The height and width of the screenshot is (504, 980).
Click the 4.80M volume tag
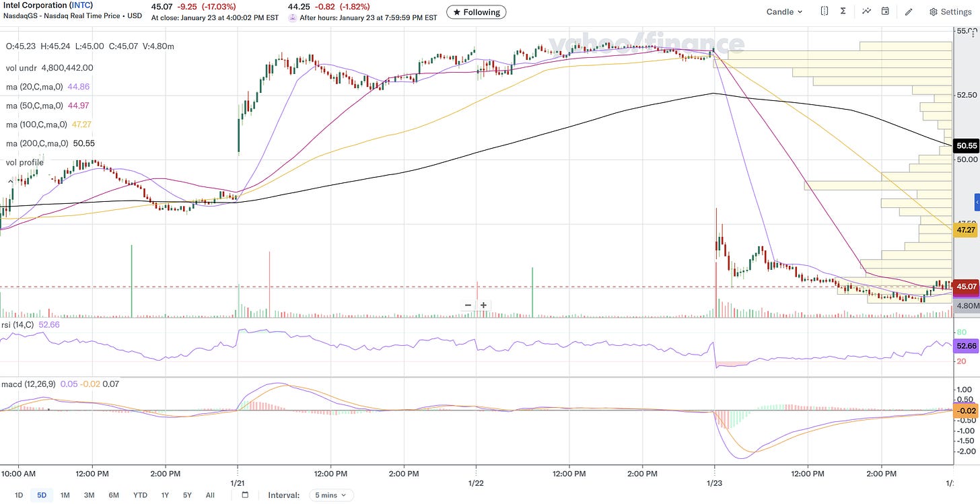point(966,305)
